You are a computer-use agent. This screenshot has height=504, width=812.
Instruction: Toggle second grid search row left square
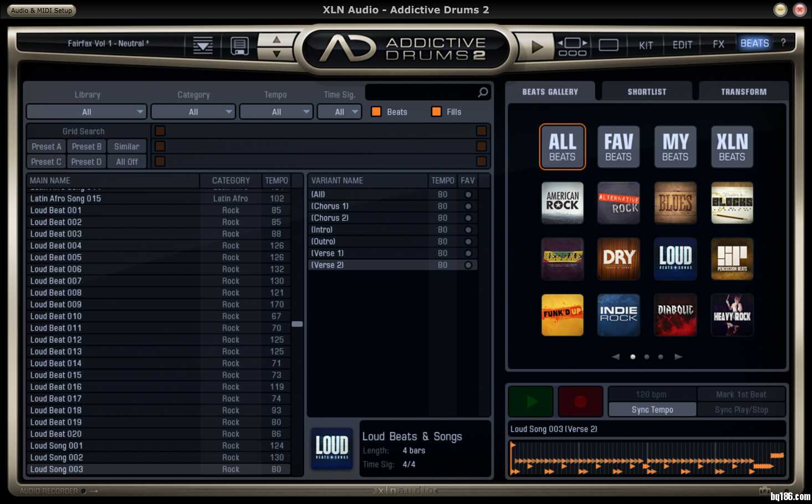click(160, 146)
